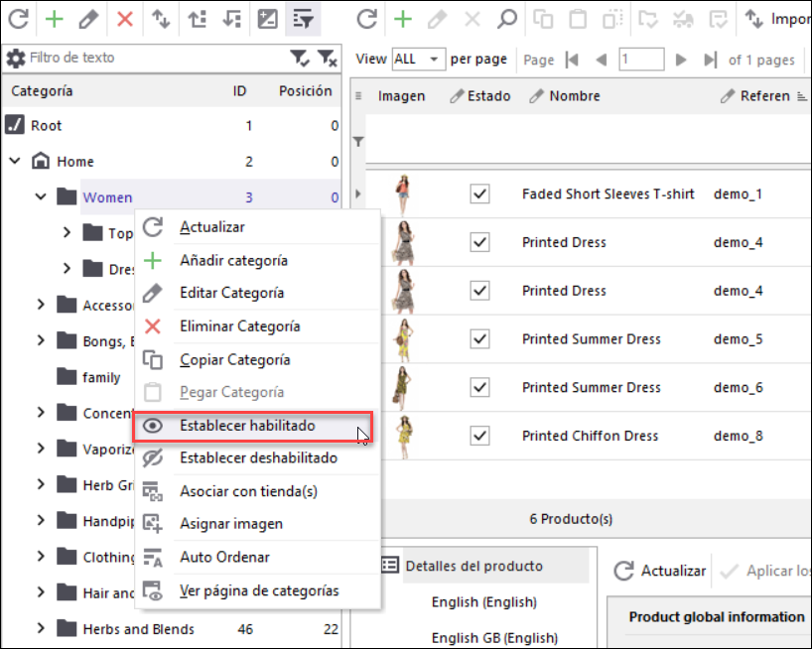Choose Asociar con tienda(s) menu entry
The width and height of the screenshot is (812, 649).
pyautogui.click(x=257, y=491)
